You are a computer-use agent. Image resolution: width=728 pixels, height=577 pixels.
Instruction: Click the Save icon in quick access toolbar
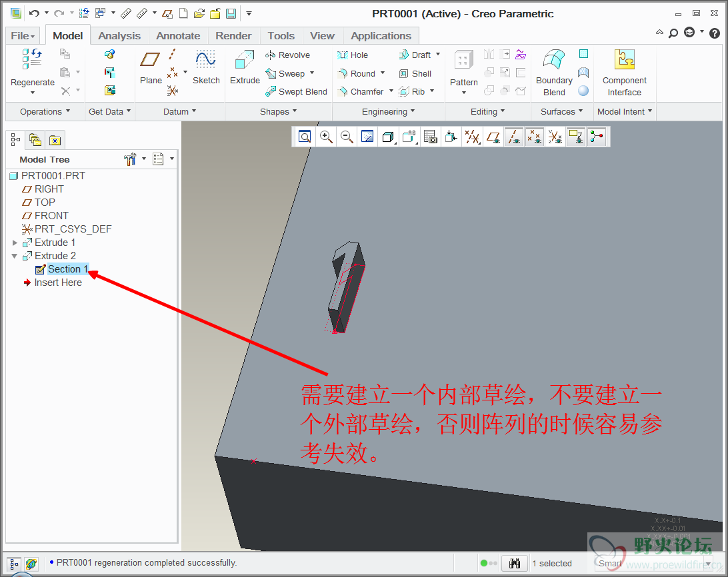231,13
